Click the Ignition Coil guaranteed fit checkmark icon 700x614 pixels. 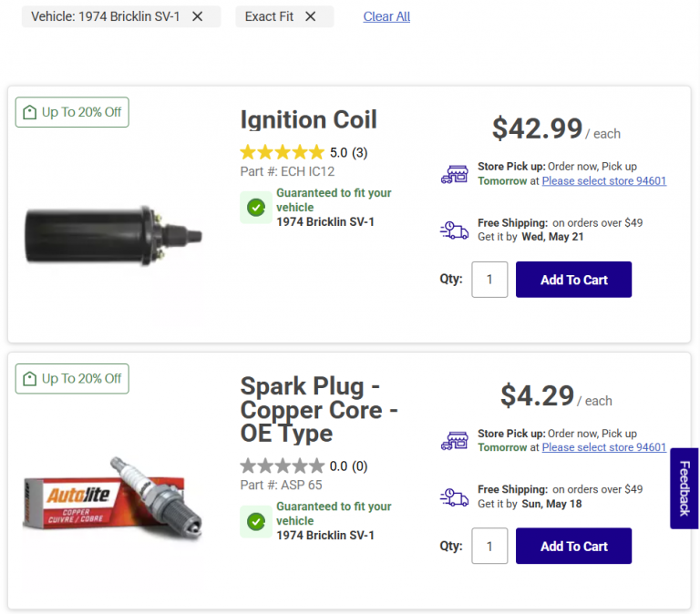tap(256, 208)
